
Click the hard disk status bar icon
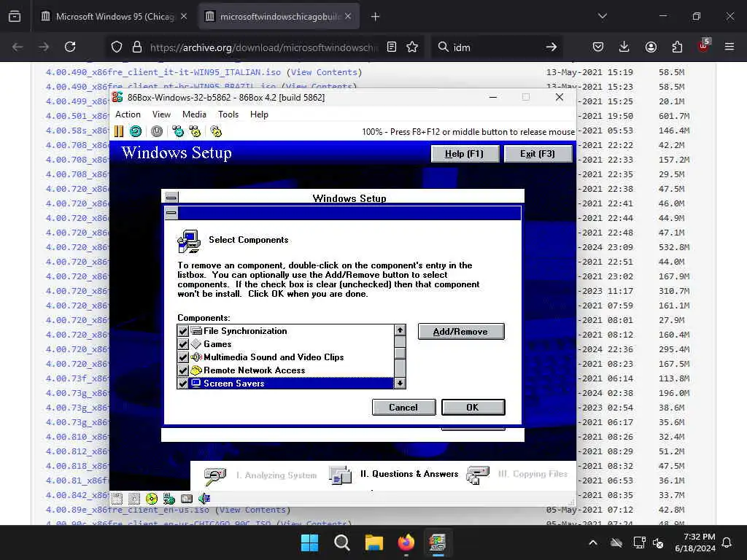tap(187, 499)
